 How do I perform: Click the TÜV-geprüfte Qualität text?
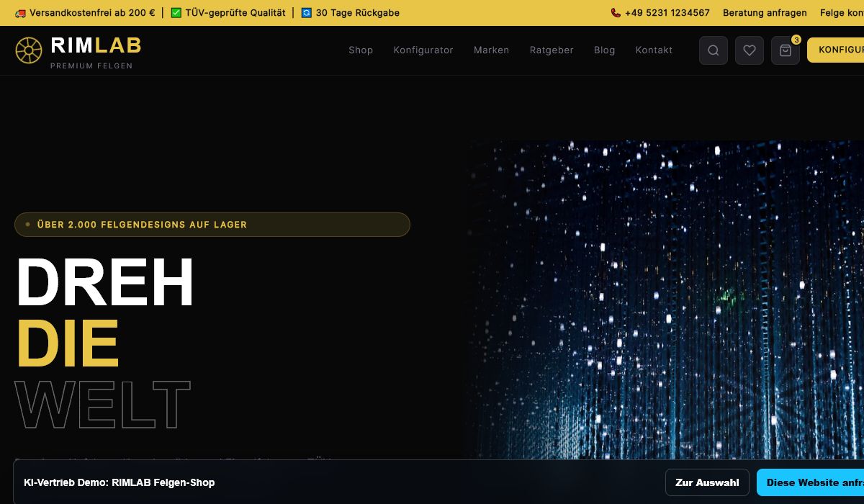(235, 13)
